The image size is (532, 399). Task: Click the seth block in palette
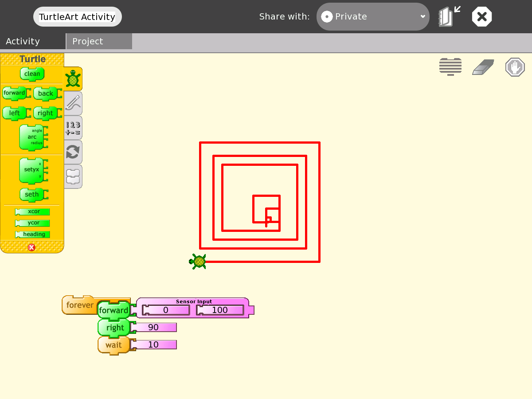[x=32, y=194]
